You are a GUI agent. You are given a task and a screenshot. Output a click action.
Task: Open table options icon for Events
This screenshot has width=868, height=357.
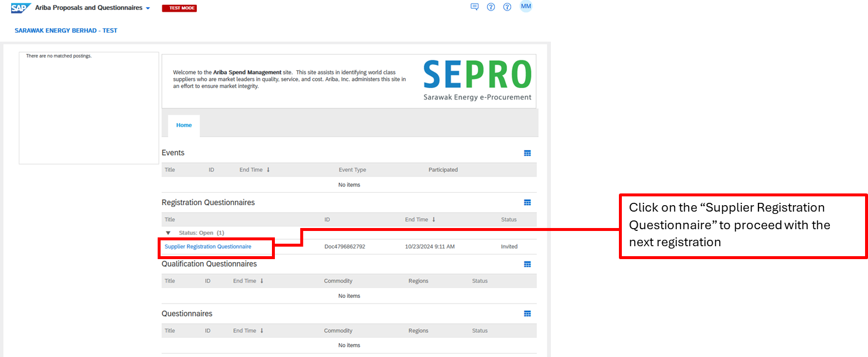[527, 153]
